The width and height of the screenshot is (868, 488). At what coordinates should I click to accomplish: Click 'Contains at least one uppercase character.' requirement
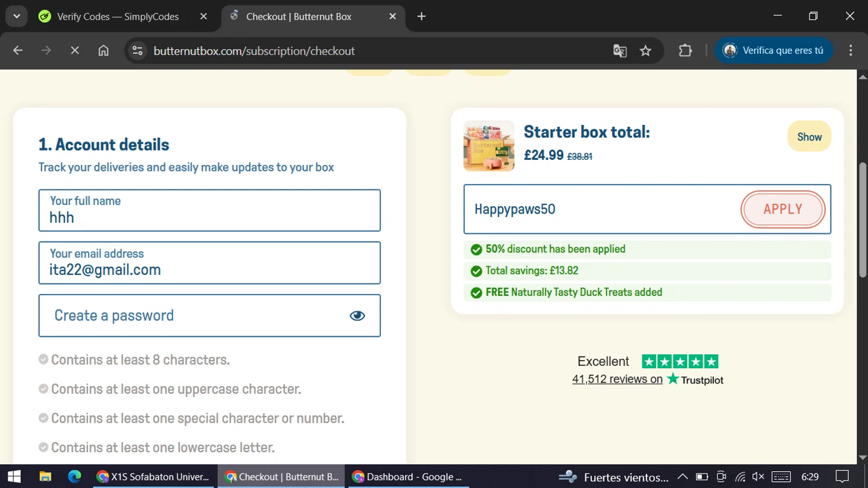click(176, 389)
